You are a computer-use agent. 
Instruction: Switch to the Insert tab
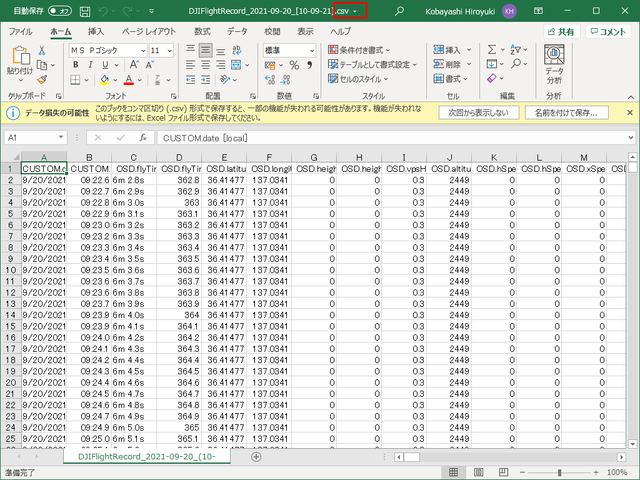[96, 31]
